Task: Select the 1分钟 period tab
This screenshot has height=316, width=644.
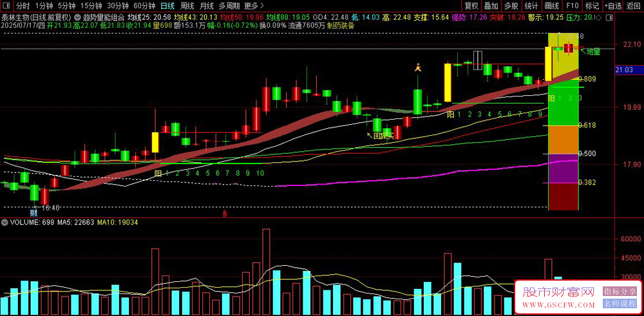Action: [x=44, y=6]
